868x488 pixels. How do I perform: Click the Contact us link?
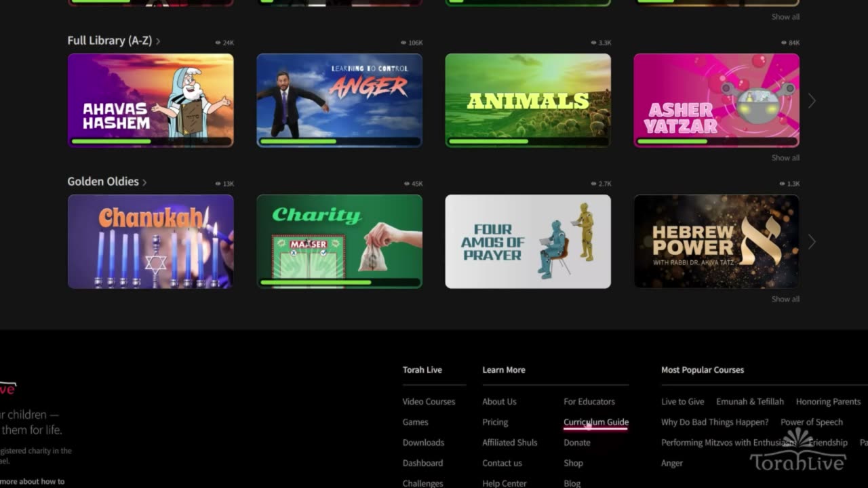click(x=502, y=463)
